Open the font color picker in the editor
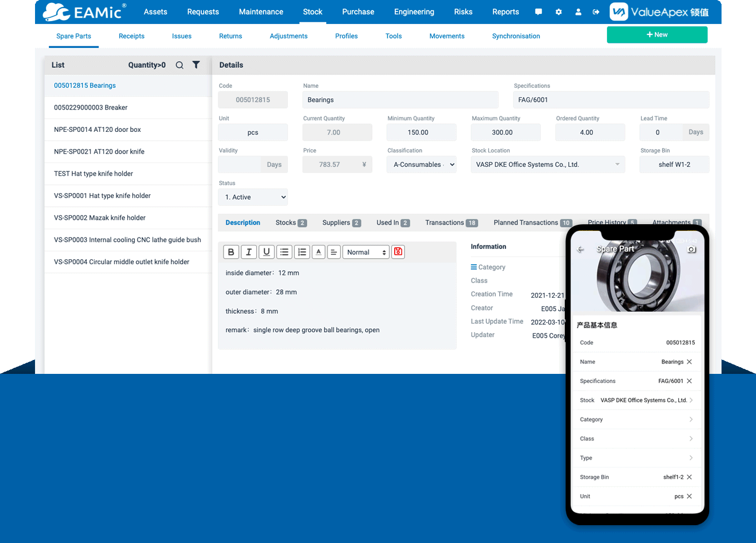Image resolution: width=756 pixels, height=543 pixels. 319,251
